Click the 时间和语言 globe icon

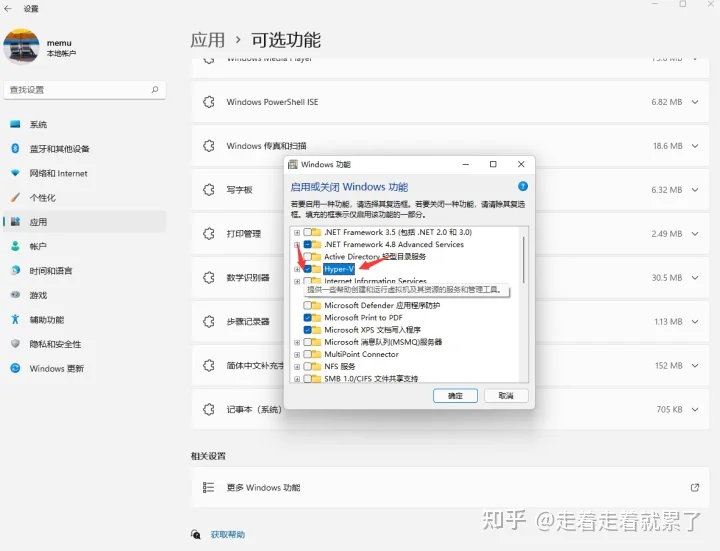[15, 270]
